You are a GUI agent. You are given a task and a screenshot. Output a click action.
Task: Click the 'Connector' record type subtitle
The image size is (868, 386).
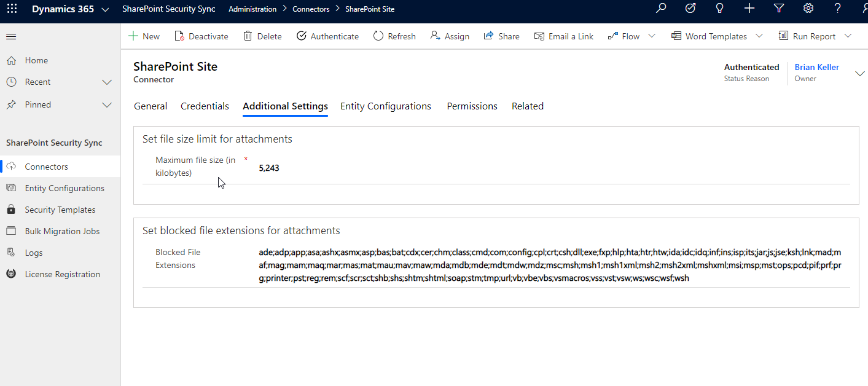point(154,79)
